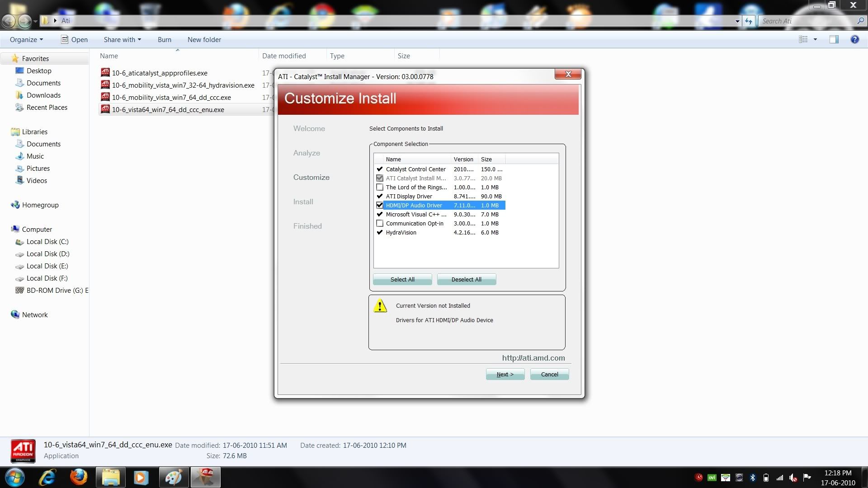
Task: Toggle the HDMI/DP Audio Driver checkbox
Action: 380,205
